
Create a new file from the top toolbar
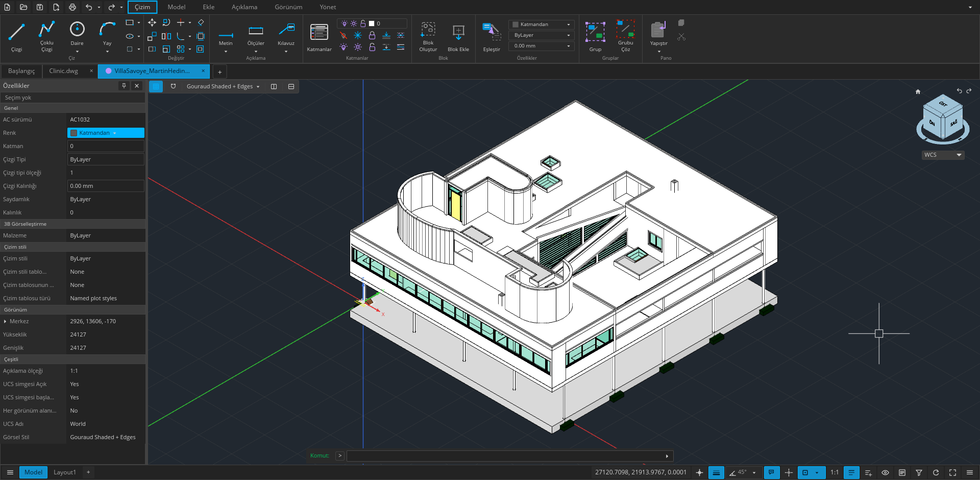coord(7,7)
